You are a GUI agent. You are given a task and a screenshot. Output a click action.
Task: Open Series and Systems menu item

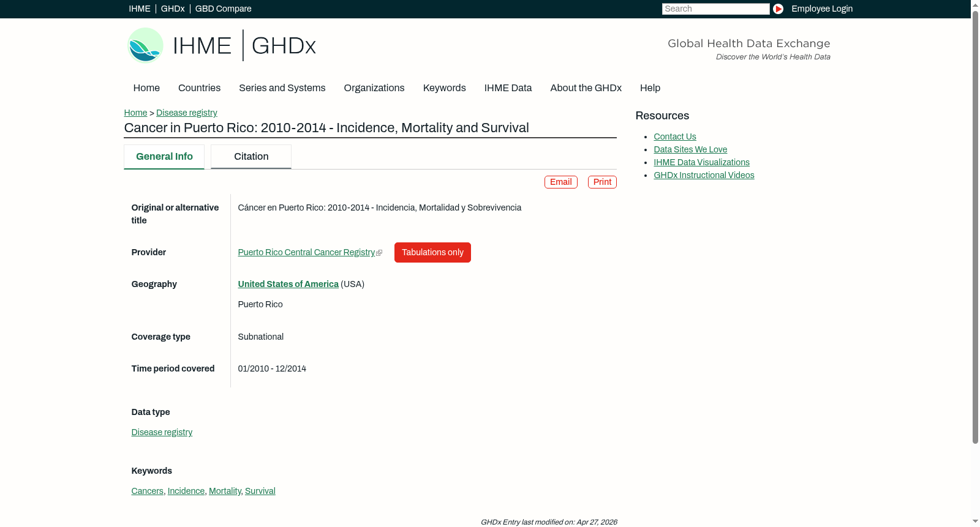tap(282, 88)
